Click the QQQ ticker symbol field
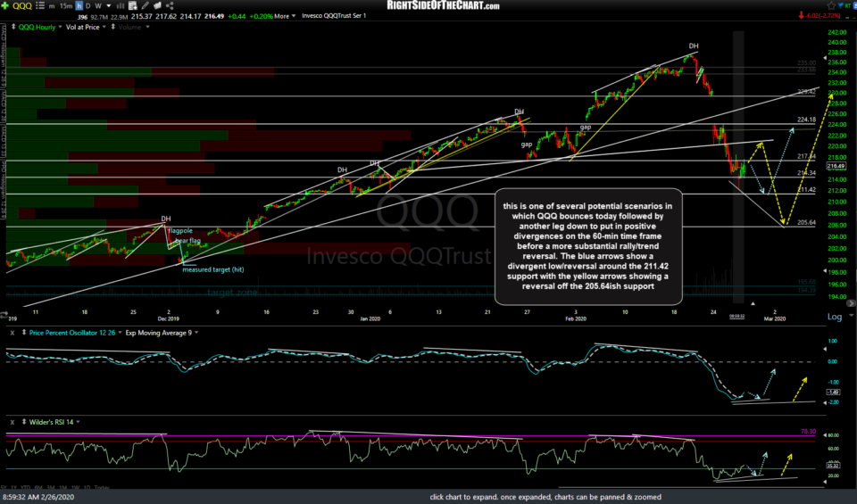The height and width of the screenshot is (504, 857). tap(22, 6)
